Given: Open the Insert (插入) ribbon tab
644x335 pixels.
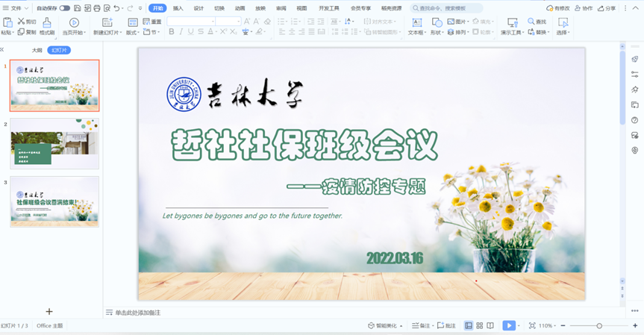Looking at the screenshot, I should coord(178,8).
